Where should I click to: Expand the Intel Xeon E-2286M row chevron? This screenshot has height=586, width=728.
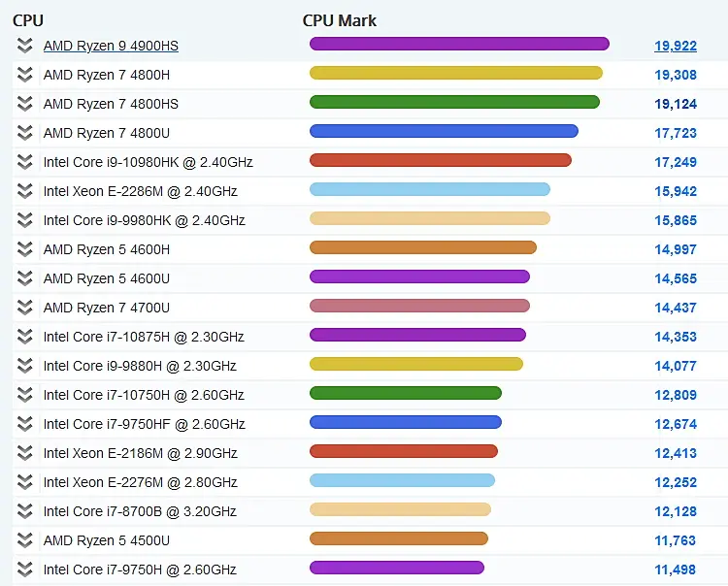coord(24,191)
